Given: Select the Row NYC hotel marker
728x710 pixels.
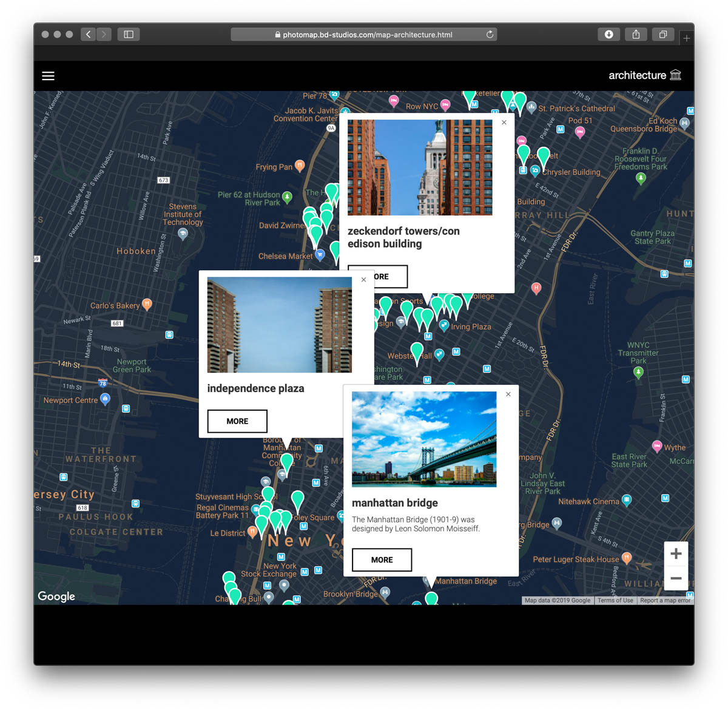Looking at the screenshot, I should pos(445,105).
